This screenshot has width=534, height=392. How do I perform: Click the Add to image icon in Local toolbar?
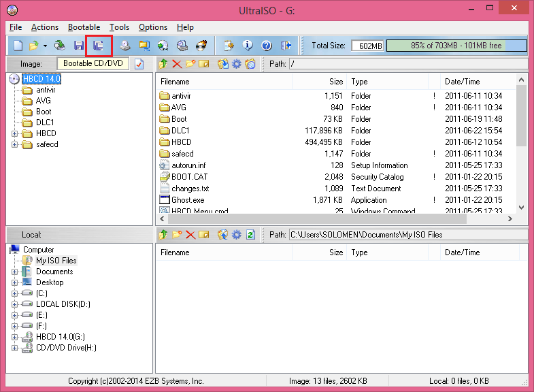[222, 235]
